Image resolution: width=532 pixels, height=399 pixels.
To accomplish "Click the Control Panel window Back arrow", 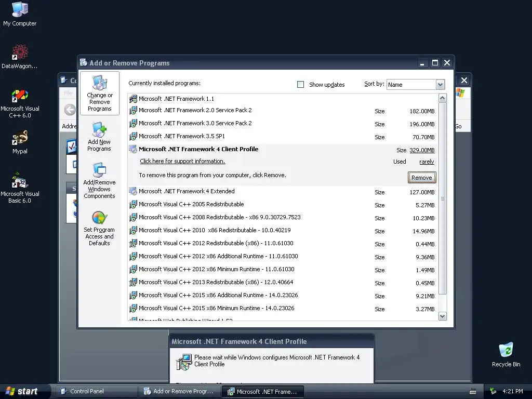I will point(70,110).
